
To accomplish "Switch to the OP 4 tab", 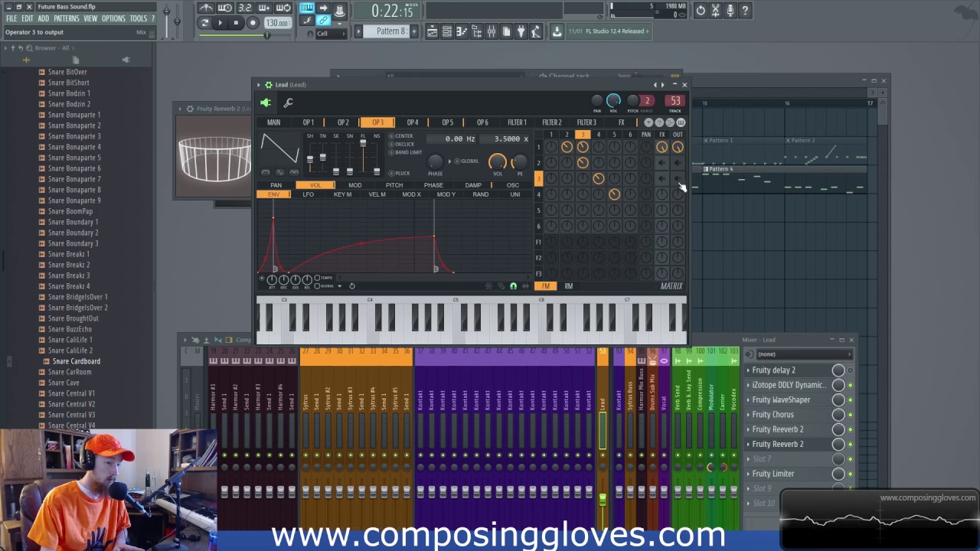I will 413,122.
